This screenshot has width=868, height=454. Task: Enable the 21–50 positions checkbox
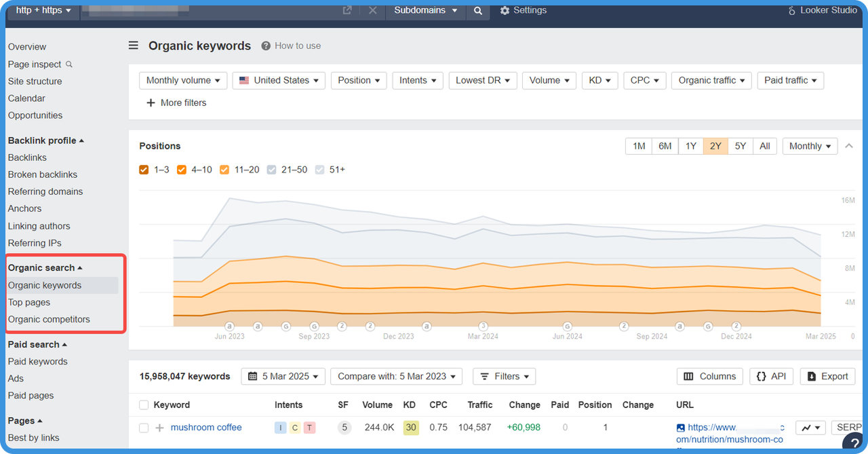click(272, 170)
